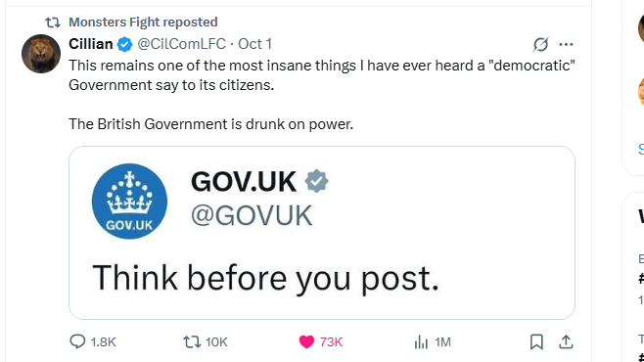Open Cillian's lion profile avatar
The image size is (644, 362).
[x=41, y=54]
